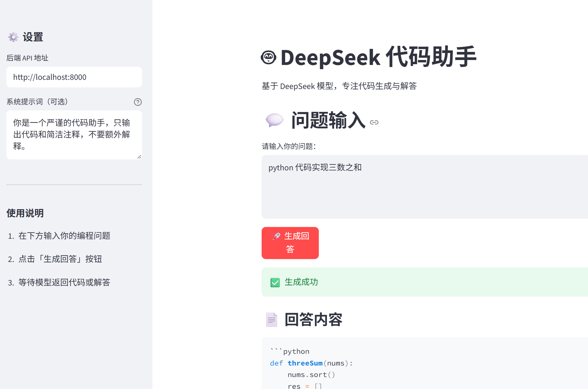
Task: Click the code line nums.sort()
Action: pyautogui.click(x=311, y=375)
